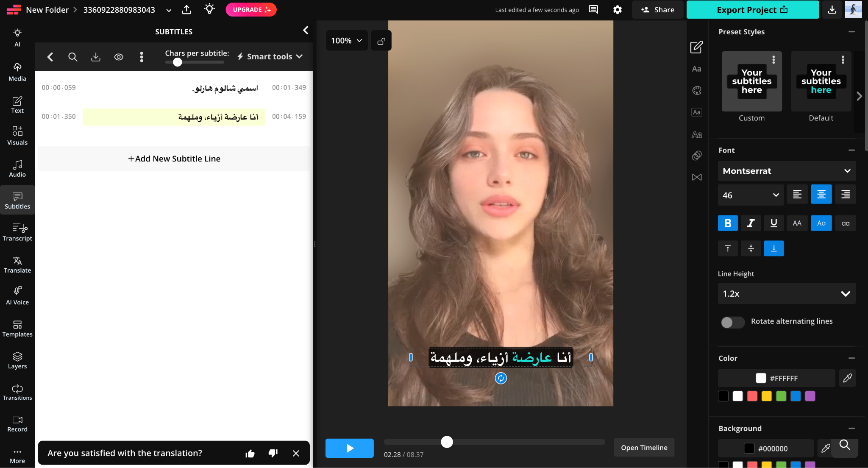Viewport: 868px width, 468px height.
Task: Click the Share button
Action: click(x=657, y=10)
